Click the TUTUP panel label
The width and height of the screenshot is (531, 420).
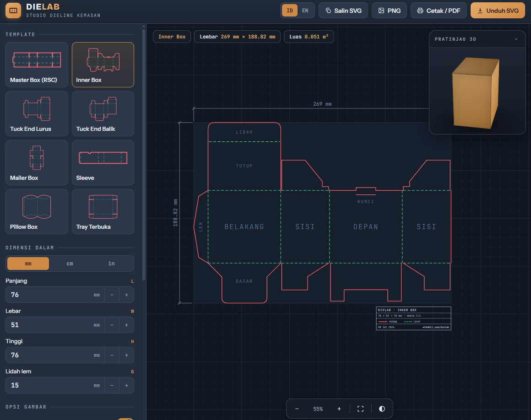pyautogui.click(x=244, y=166)
